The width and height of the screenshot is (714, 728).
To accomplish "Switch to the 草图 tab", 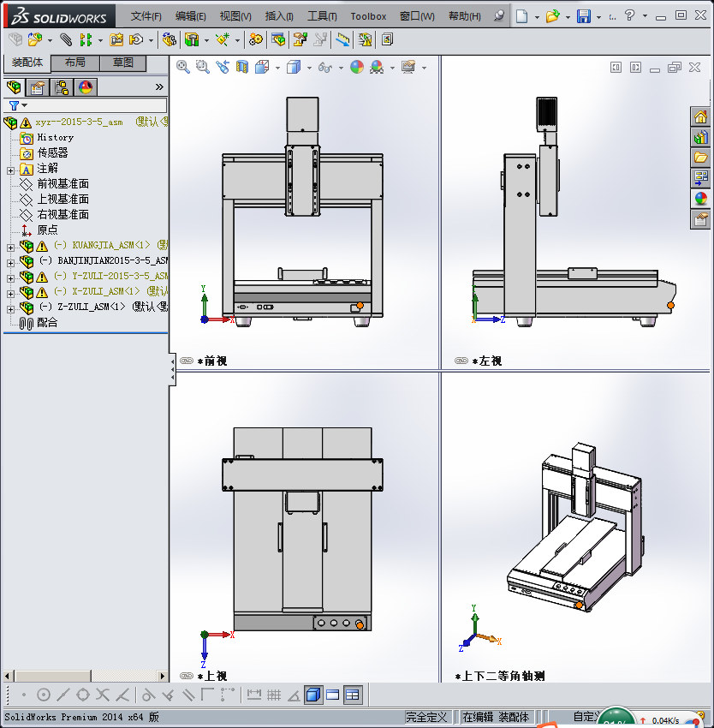I will point(123,63).
